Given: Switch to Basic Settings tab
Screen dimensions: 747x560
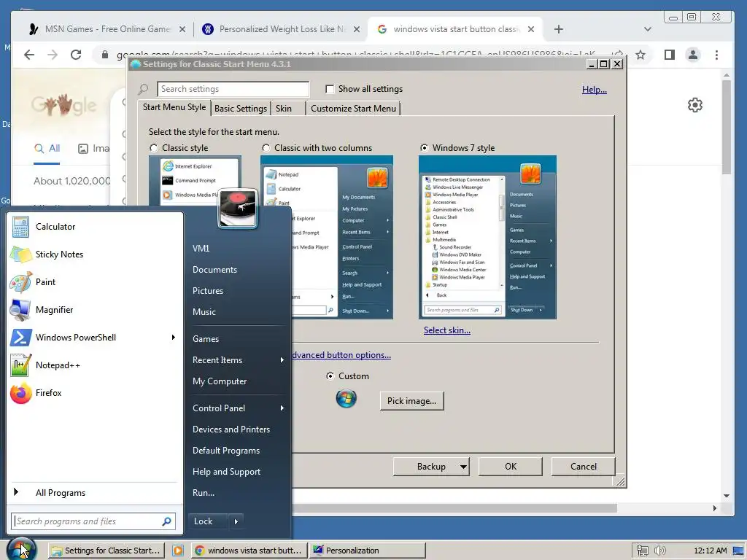Looking at the screenshot, I should click(241, 109).
